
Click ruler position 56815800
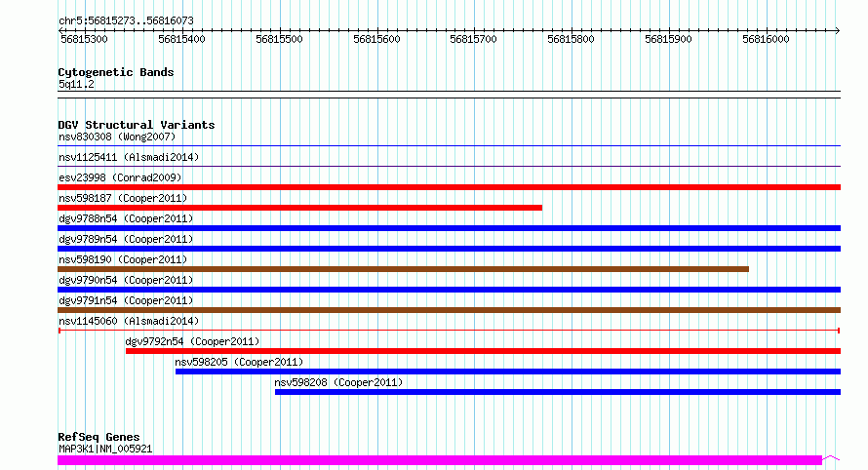(x=571, y=39)
